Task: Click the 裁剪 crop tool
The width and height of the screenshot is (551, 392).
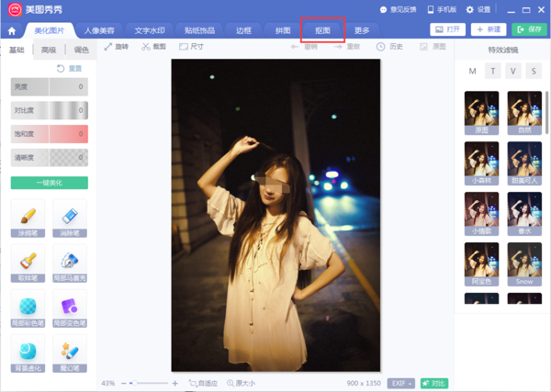Action: 154,47
